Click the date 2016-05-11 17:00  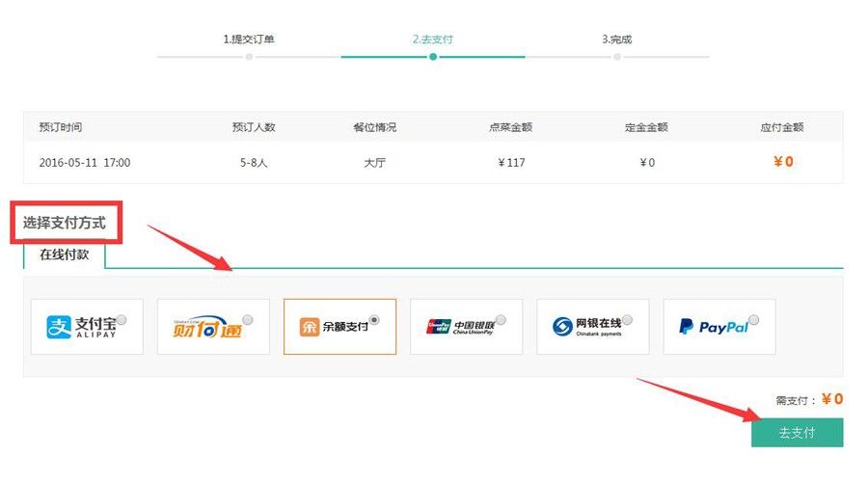coord(85,163)
